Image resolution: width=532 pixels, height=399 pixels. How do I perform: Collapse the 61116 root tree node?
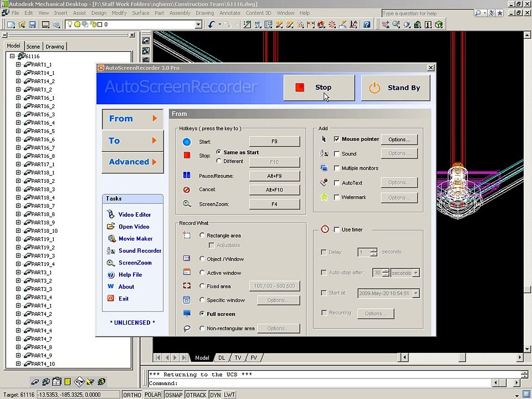(12, 56)
